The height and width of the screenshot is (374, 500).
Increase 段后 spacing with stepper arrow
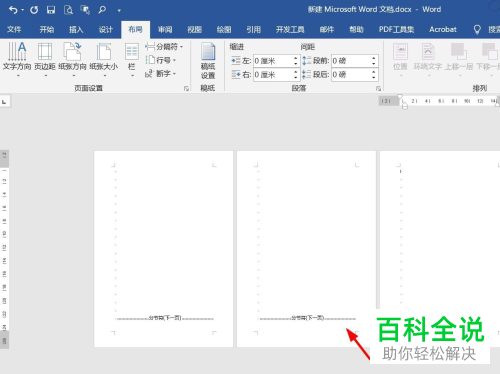(x=374, y=72)
